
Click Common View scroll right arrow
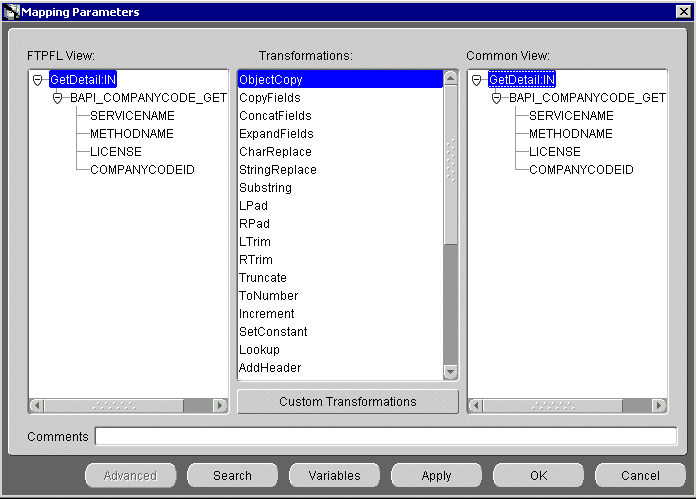pos(659,405)
